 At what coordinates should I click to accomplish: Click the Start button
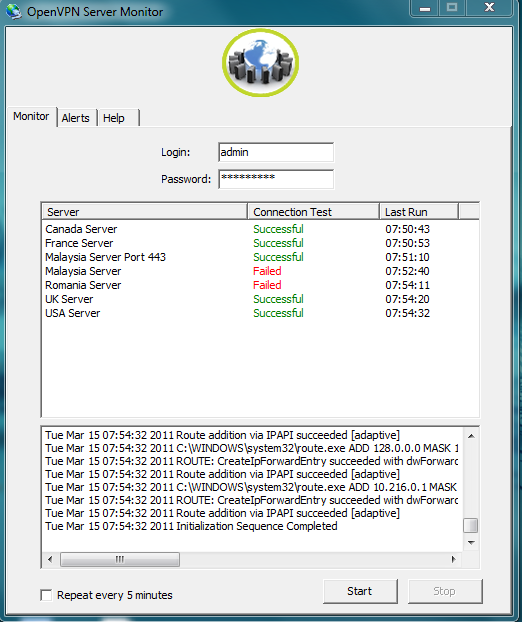(x=360, y=591)
